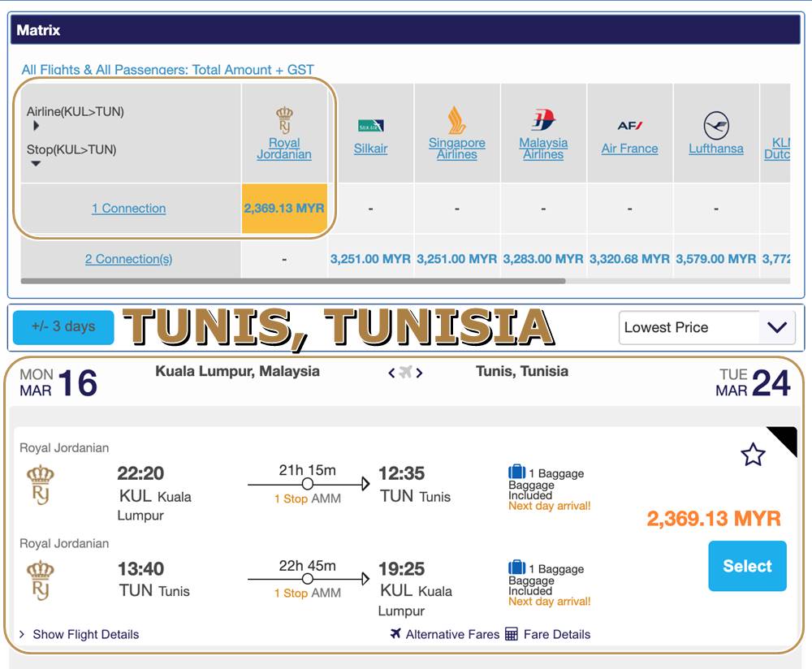Expand the Airline(KUL>TUN) right arrow
This screenshot has height=669, width=812.
[x=36, y=125]
